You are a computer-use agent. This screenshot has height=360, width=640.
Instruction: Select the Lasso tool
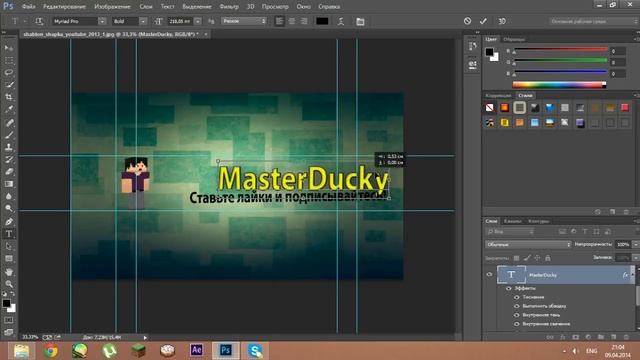pyautogui.click(x=9, y=73)
